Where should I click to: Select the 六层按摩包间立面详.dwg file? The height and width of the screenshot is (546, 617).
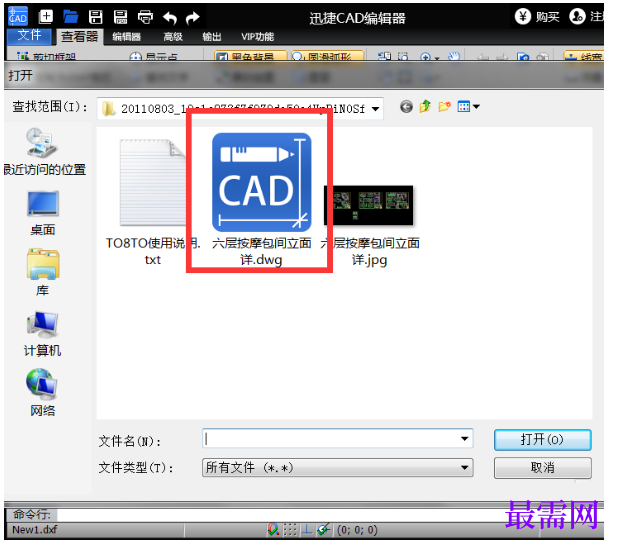tap(261, 200)
